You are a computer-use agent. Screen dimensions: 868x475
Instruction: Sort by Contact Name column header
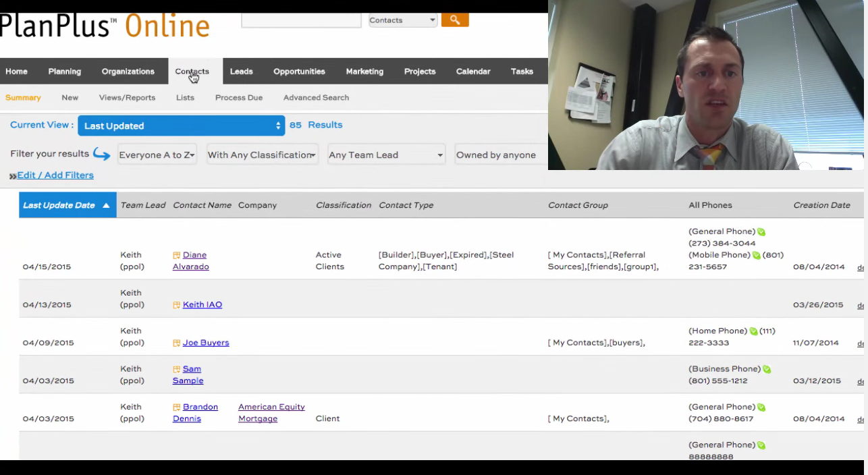202,206
